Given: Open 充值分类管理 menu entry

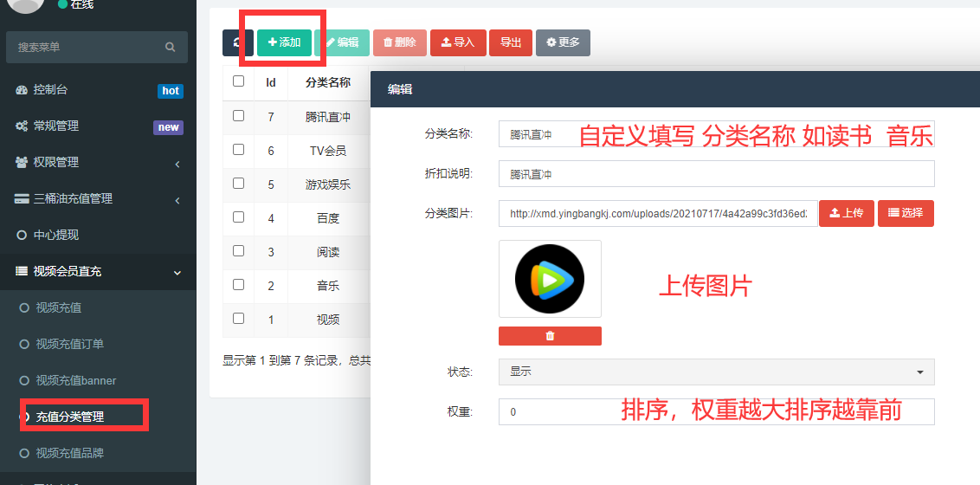Looking at the screenshot, I should coord(69,417).
